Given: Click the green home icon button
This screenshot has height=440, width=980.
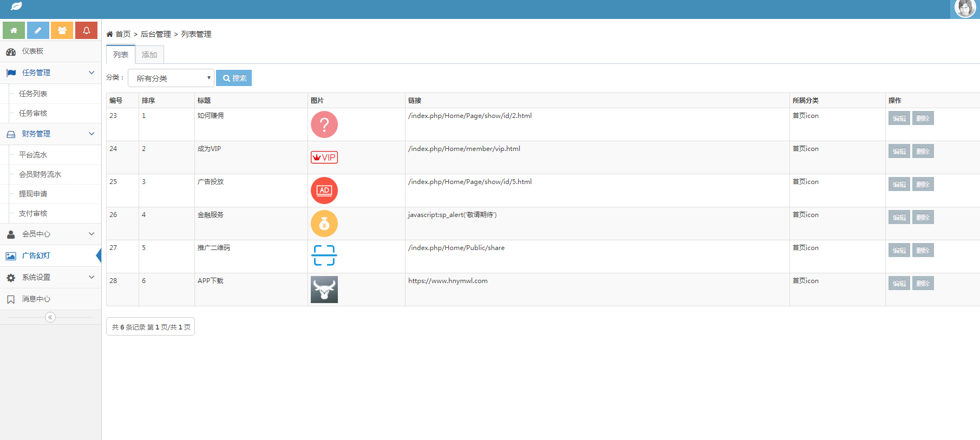Looking at the screenshot, I should (x=14, y=30).
